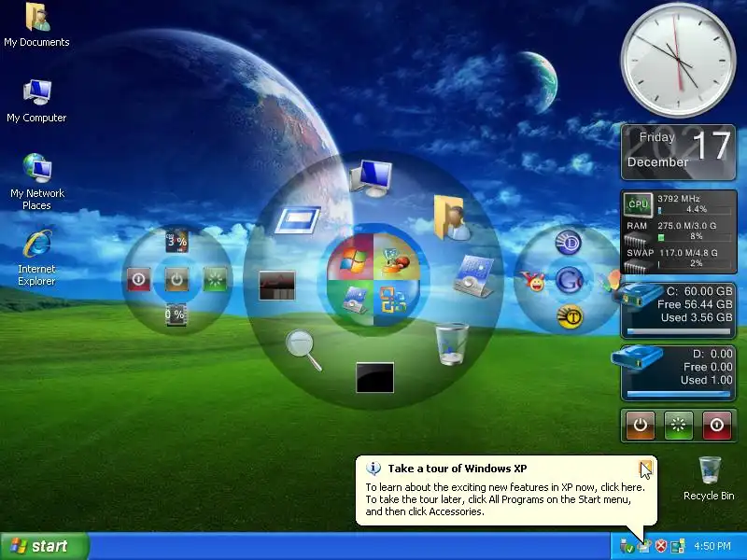Click the brown power button in the sidebar panel

point(641,425)
